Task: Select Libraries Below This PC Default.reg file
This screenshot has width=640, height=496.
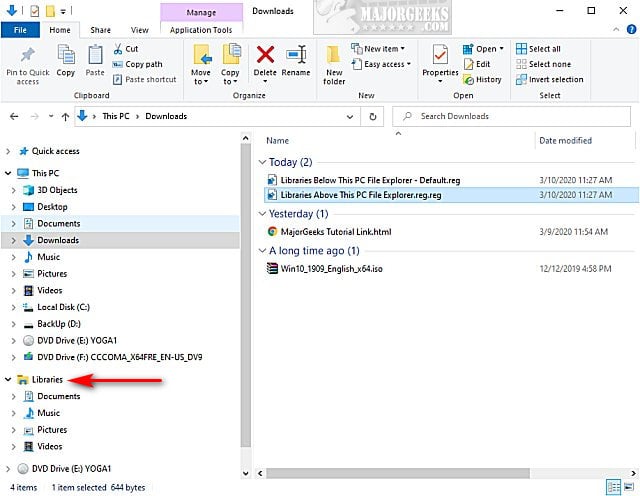Action: click(x=370, y=180)
